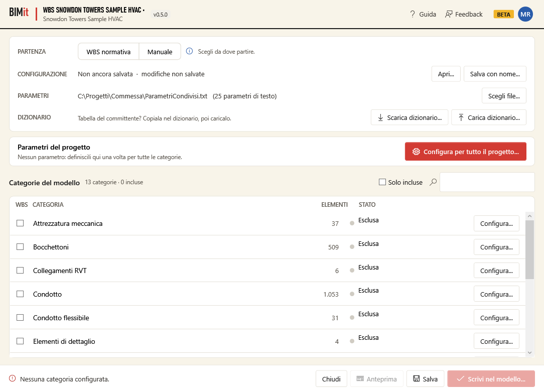The image size is (544, 392).
Task: Click the BIMit logo
Action: [19, 13]
